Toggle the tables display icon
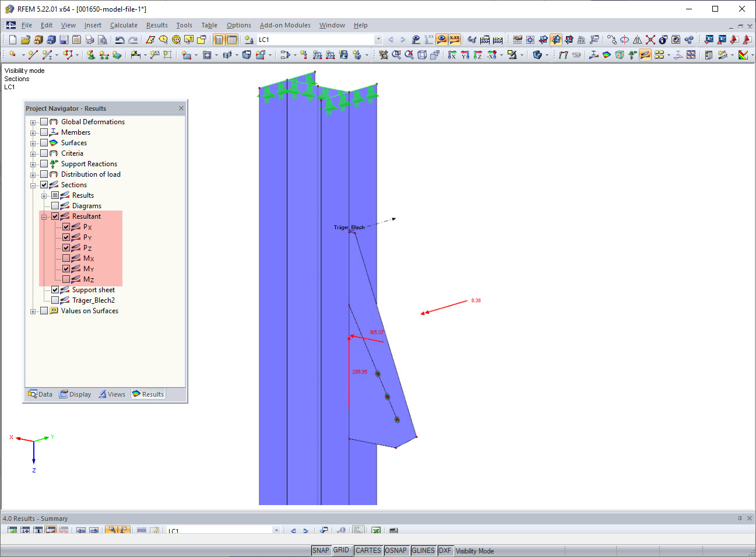The image size is (756, 557). (x=232, y=40)
